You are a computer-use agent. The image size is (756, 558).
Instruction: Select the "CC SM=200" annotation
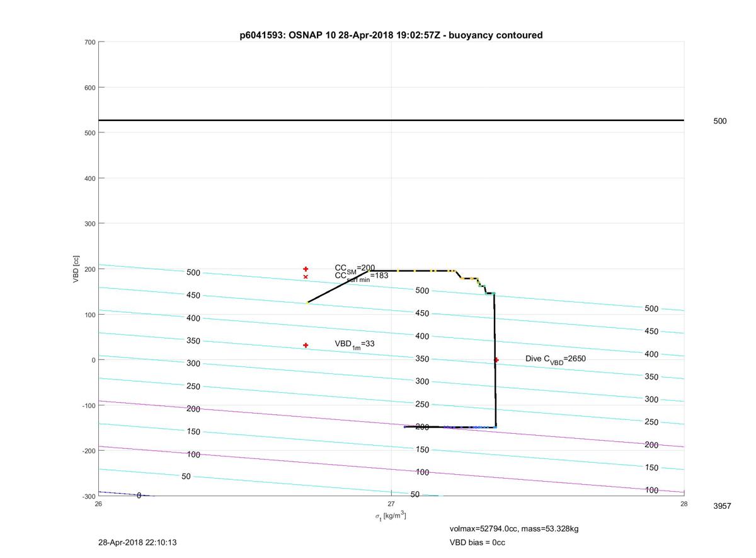(355, 268)
